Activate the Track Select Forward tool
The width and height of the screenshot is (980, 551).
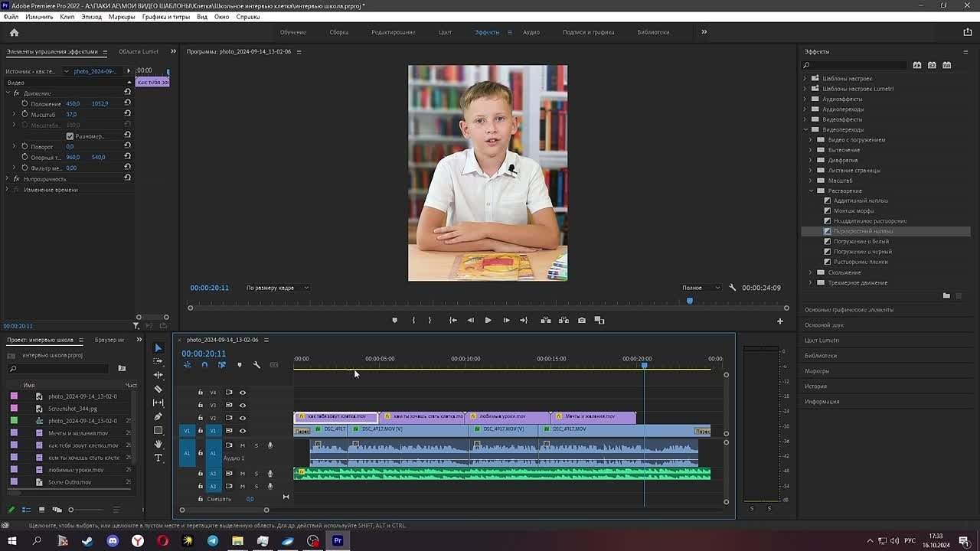coord(158,361)
